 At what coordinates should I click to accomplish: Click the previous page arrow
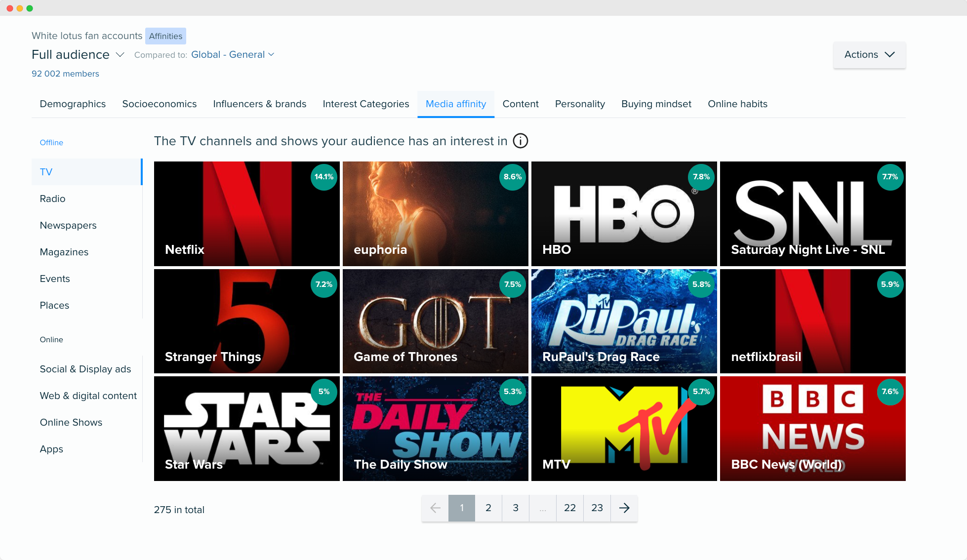[435, 508]
